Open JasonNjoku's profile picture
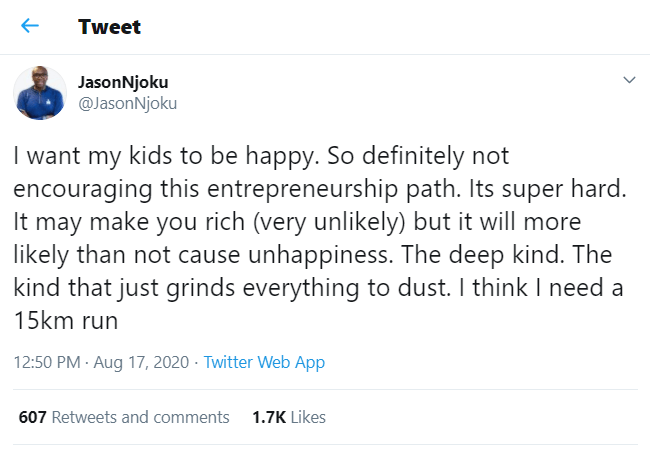The width and height of the screenshot is (650, 451). coord(39,93)
